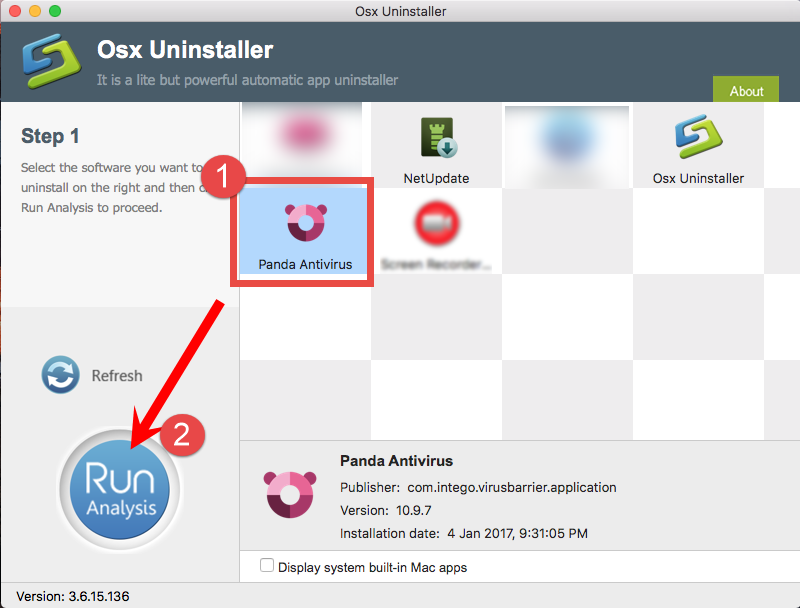Click the circular Refresh icon
The width and height of the screenshot is (800, 608).
pyautogui.click(x=60, y=375)
